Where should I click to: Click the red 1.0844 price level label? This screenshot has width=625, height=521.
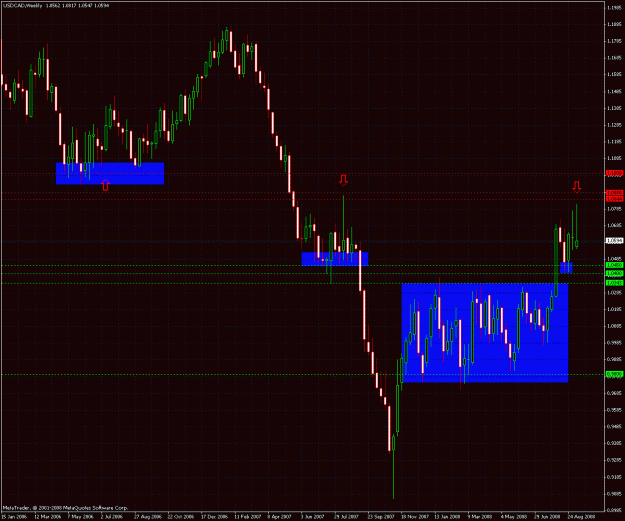tap(614, 199)
